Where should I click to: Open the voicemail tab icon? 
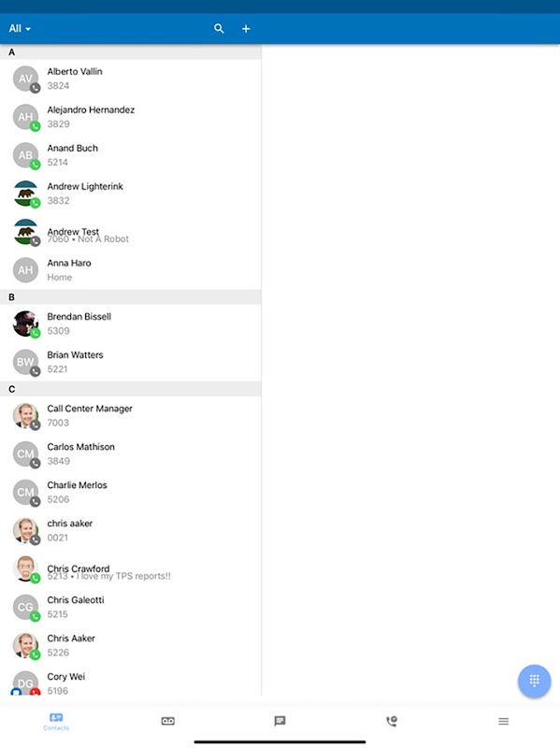coord(168,721)
